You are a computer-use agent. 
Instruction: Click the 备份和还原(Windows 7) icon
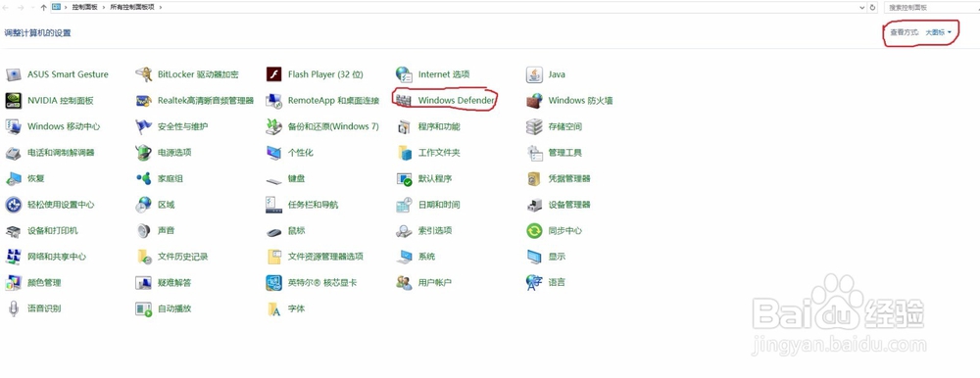pyautogui.click(x=273, y=127)
